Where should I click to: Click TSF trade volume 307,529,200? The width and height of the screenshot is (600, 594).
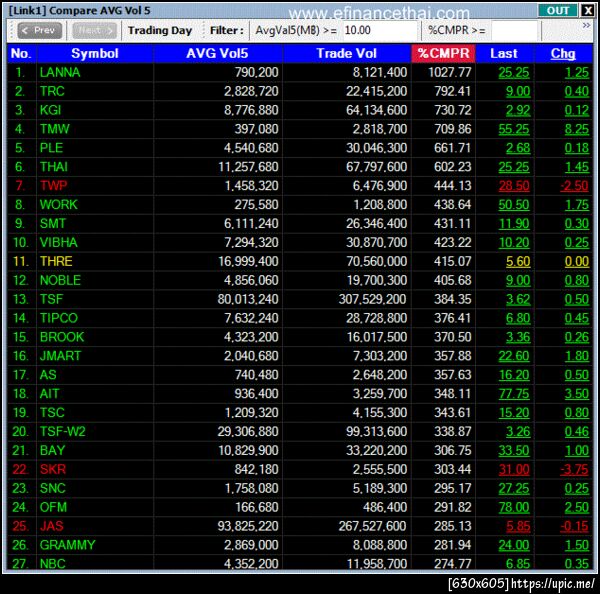pos(372,299)
